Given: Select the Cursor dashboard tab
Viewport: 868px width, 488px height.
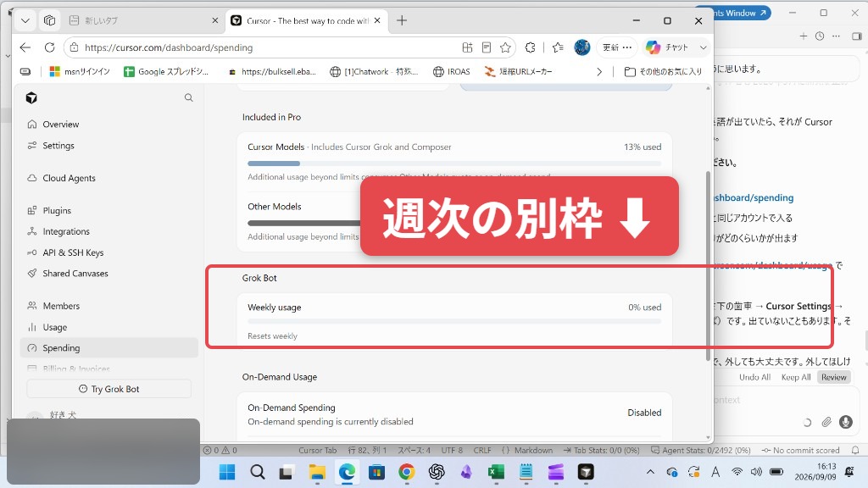Looking at the screenshot, I should point(307,20).
